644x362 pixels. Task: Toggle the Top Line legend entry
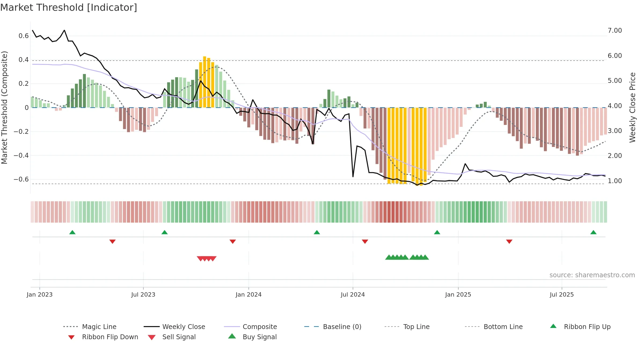click(x=407, y=327)
